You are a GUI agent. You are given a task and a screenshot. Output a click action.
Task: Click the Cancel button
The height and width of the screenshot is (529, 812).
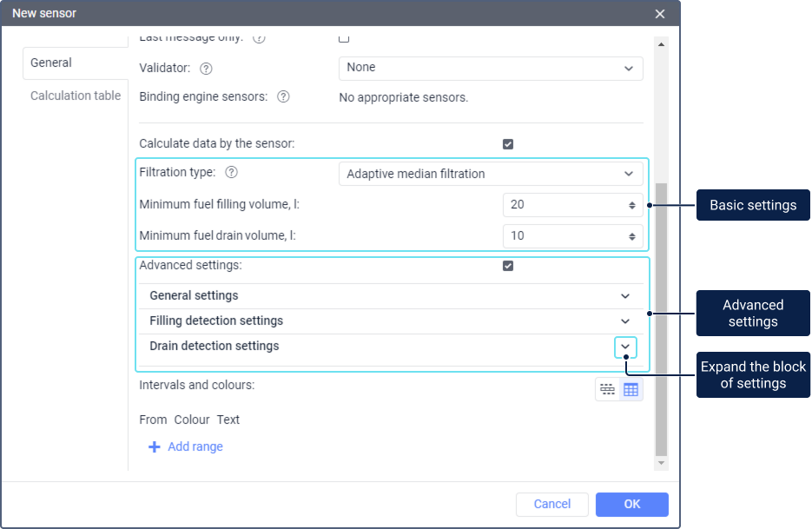click(x=552, y=504)
